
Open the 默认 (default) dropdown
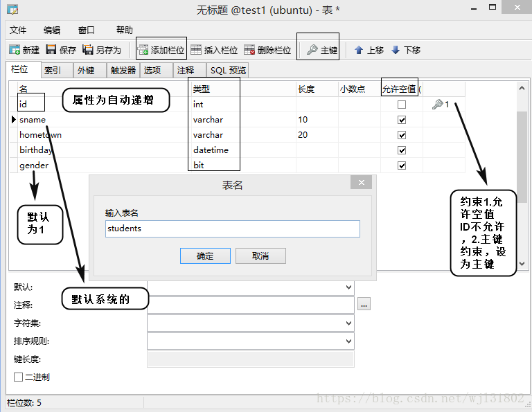click(348, 287)
